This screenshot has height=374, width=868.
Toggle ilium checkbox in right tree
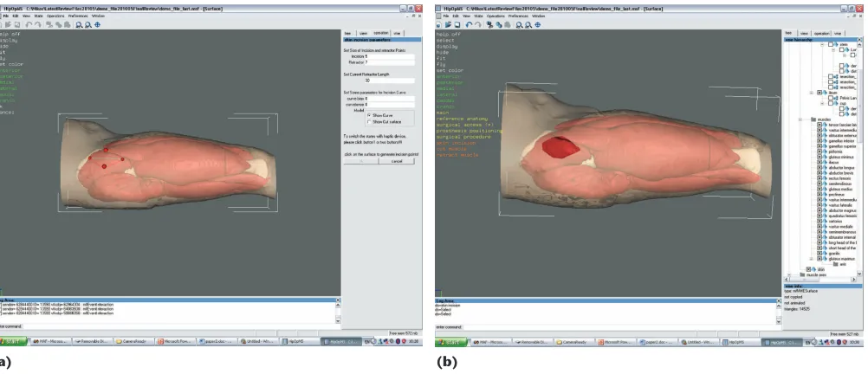click(819, 93)
